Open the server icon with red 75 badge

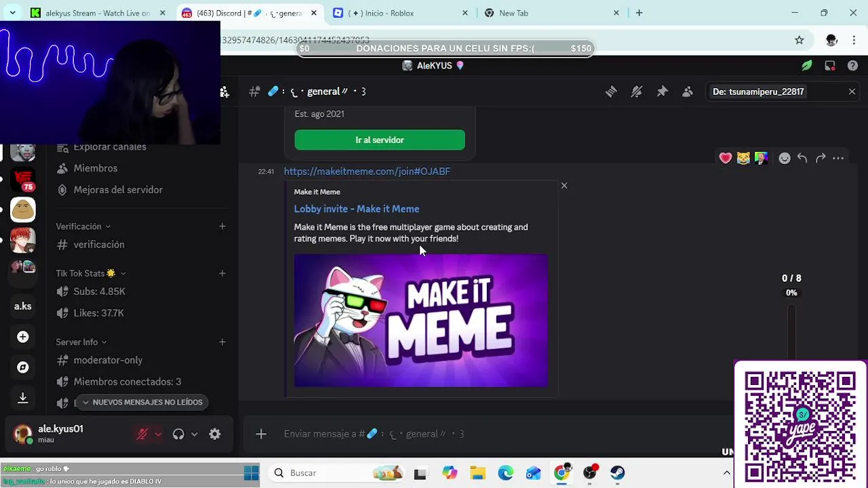tap(23, 180)
